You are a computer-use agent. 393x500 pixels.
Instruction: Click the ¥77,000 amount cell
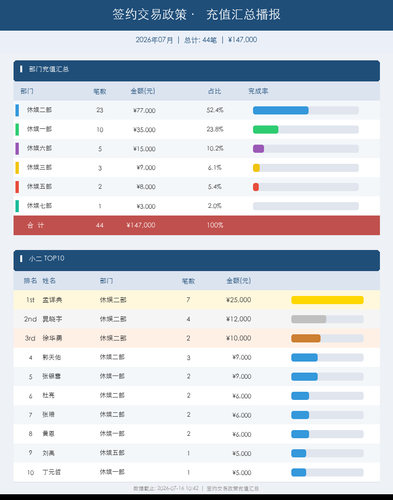click(144, 110)
